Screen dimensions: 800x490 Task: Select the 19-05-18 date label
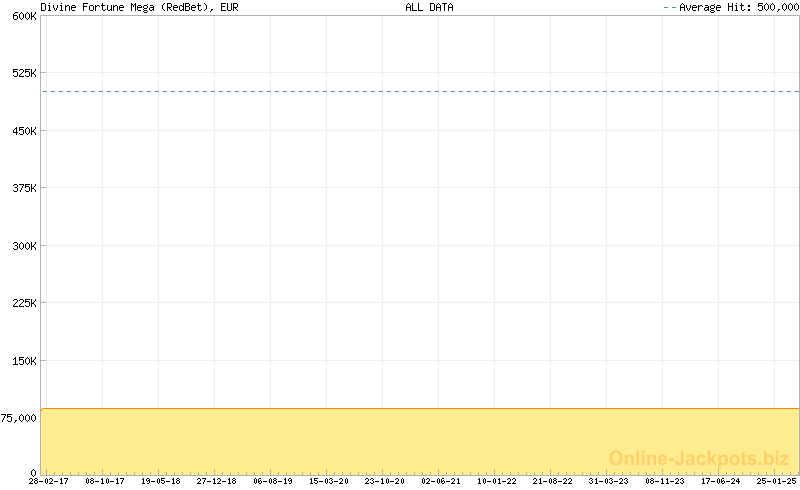(160, 481)
